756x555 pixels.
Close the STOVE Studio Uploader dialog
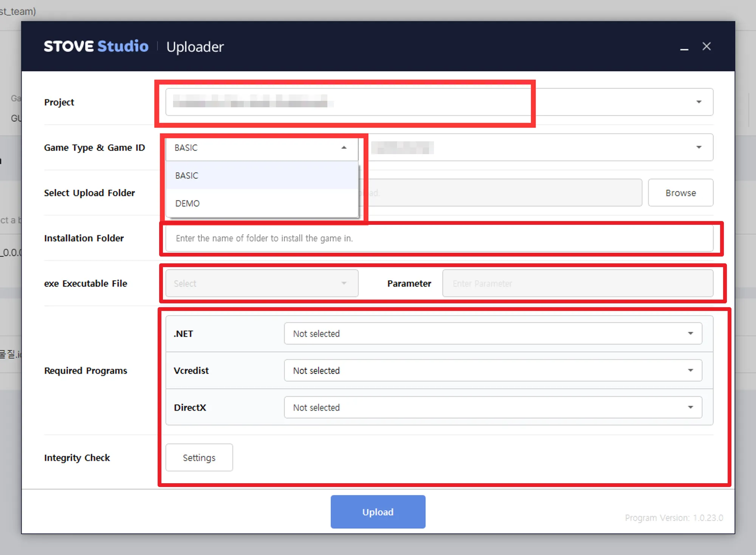tap(706, 46)
